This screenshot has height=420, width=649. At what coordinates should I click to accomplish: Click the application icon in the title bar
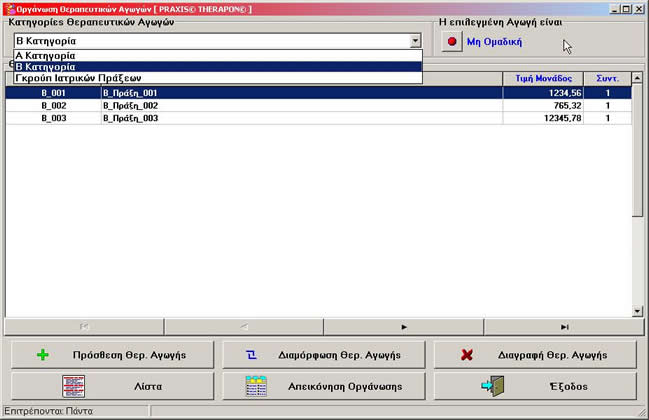point(9,8)
